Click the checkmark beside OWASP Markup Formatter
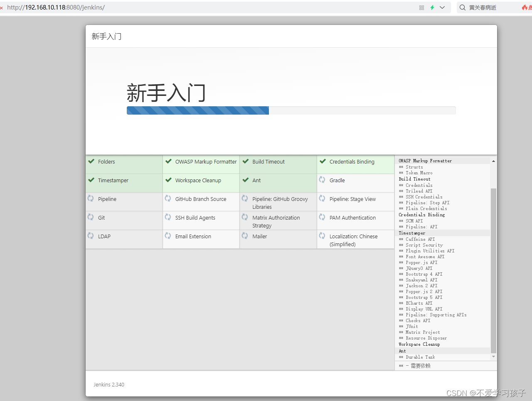 pyautogui.click(x=168, y=161)
